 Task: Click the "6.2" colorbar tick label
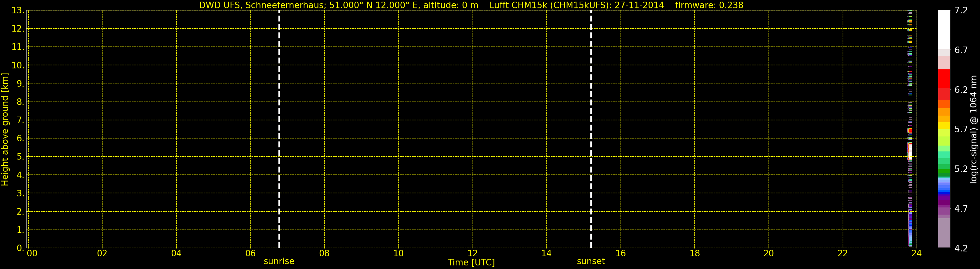click(961, 90)
